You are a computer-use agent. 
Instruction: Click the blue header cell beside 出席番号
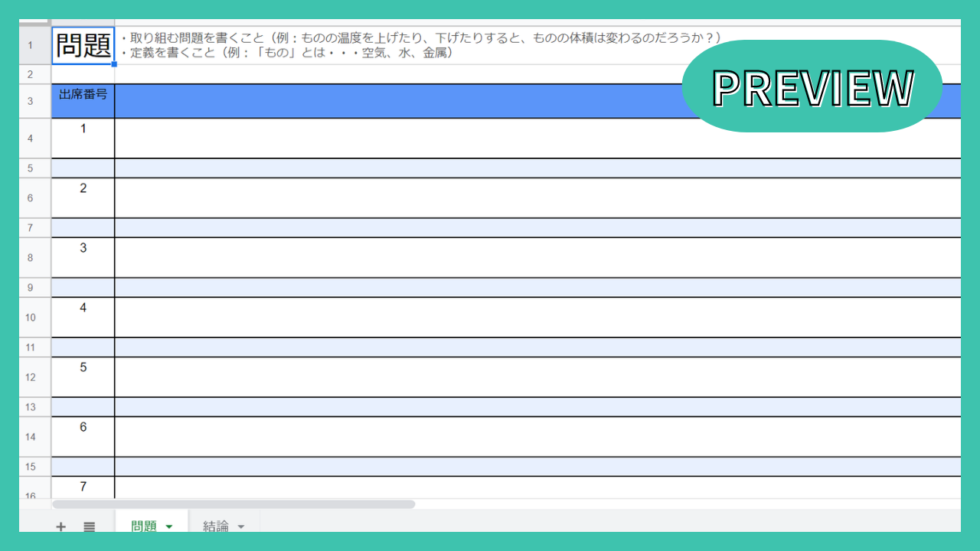pyautogui.click(x=537, y=101)
